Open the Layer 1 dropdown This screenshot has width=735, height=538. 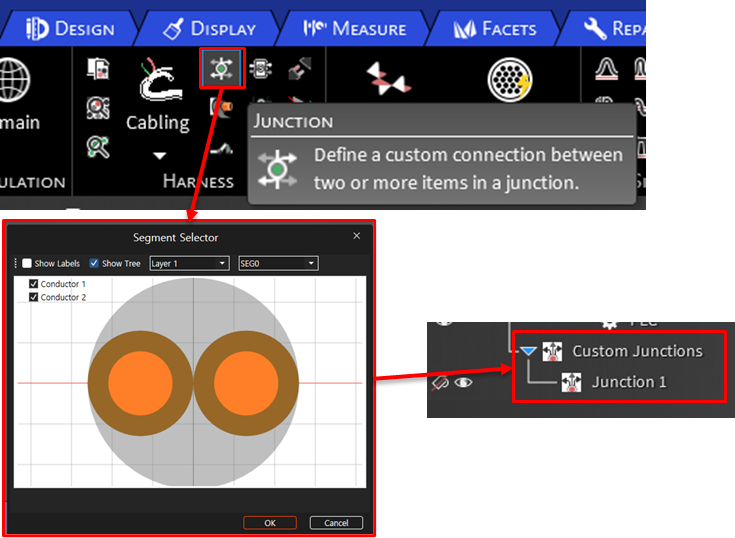tap(188, 264)
